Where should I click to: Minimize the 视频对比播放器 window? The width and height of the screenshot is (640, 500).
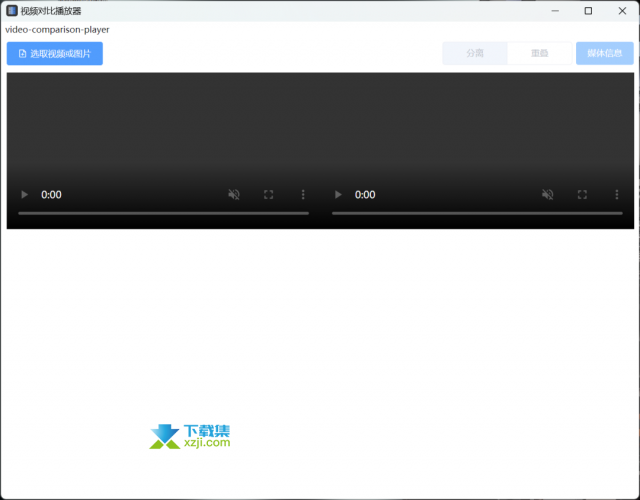click(555, 11)
